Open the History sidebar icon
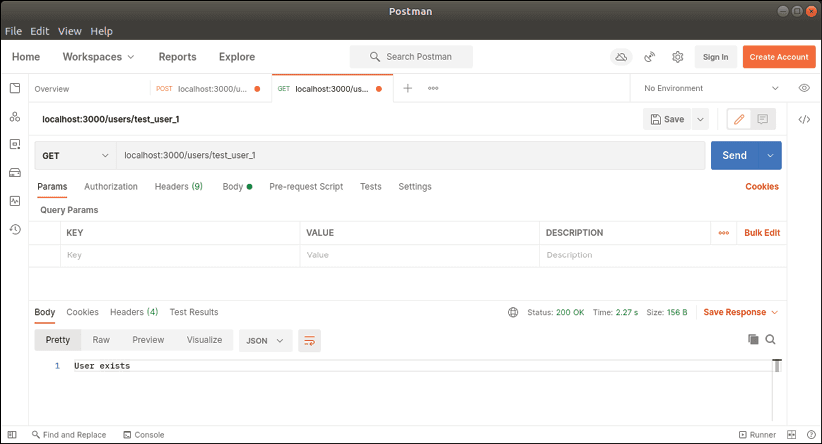The height and width of the screenshot is (444, 822). pyautogui.click(x=15, y=229)
